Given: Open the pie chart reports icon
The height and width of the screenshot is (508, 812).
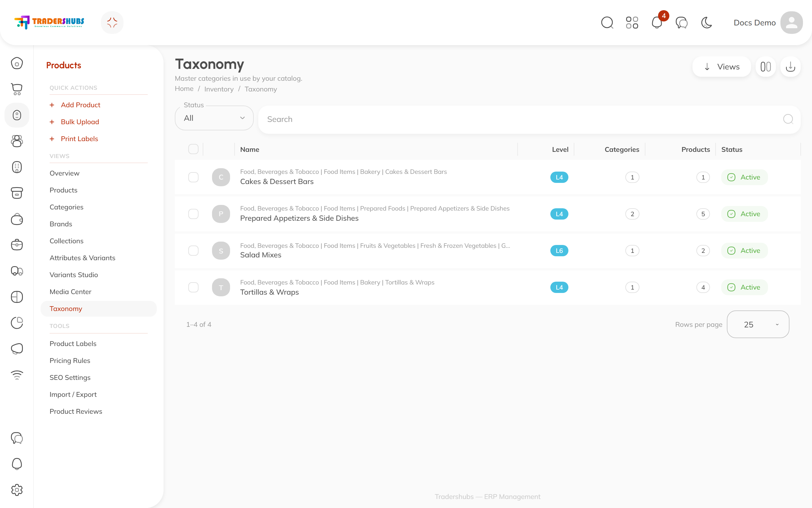Looking at the screenshot, I should click(x=17, y=323).
